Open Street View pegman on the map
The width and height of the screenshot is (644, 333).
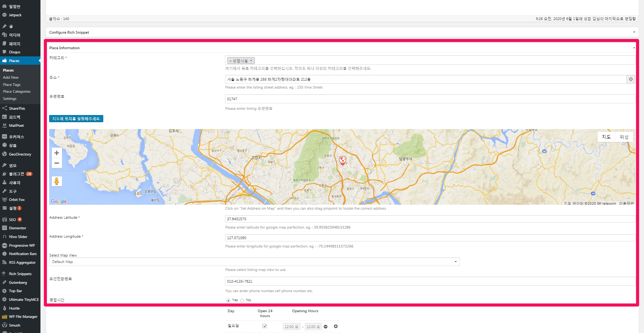click(57, 181)
